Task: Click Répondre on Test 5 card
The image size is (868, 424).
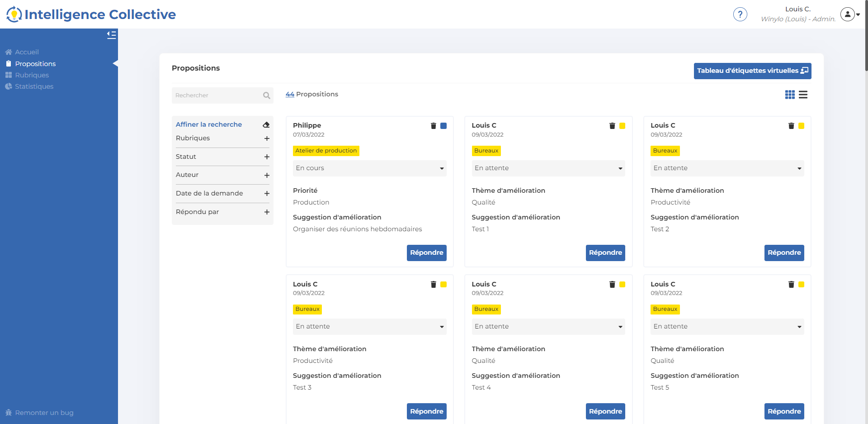Action: [784, 411]
